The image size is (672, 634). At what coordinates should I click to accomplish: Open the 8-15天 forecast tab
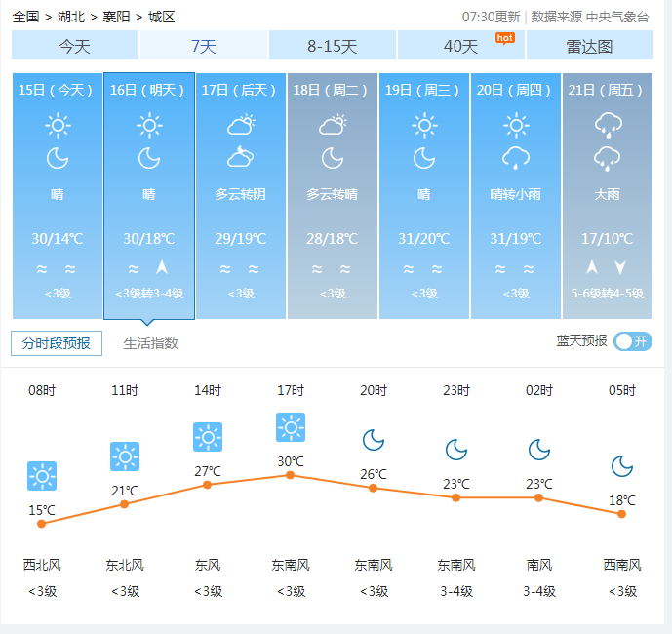(x=333, y=46)
